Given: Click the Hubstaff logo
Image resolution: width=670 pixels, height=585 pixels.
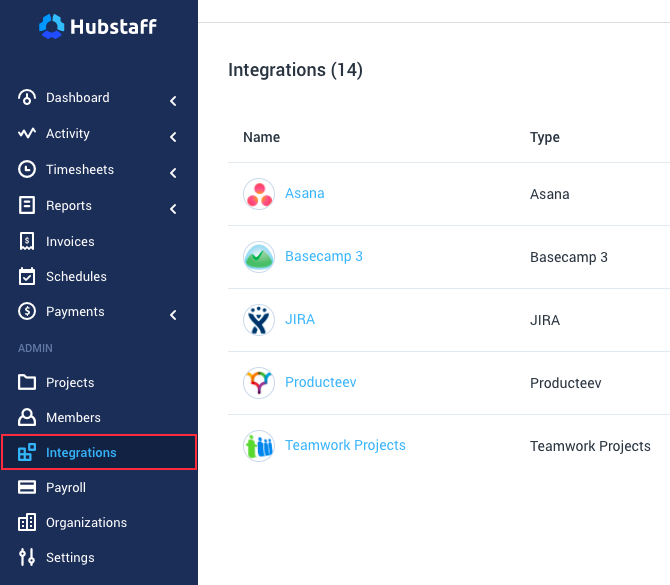Looking at the screenshot, I should click(98, 26).
